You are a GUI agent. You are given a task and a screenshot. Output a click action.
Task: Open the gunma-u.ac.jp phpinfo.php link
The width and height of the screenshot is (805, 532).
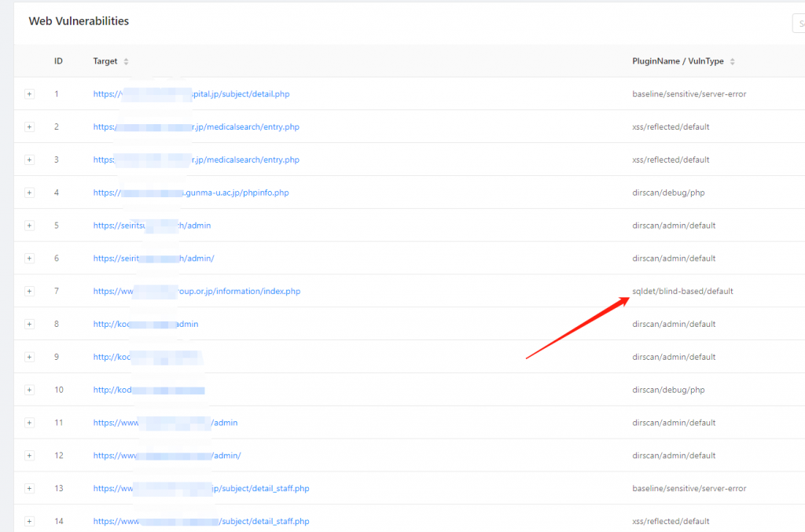coord(191,193)
